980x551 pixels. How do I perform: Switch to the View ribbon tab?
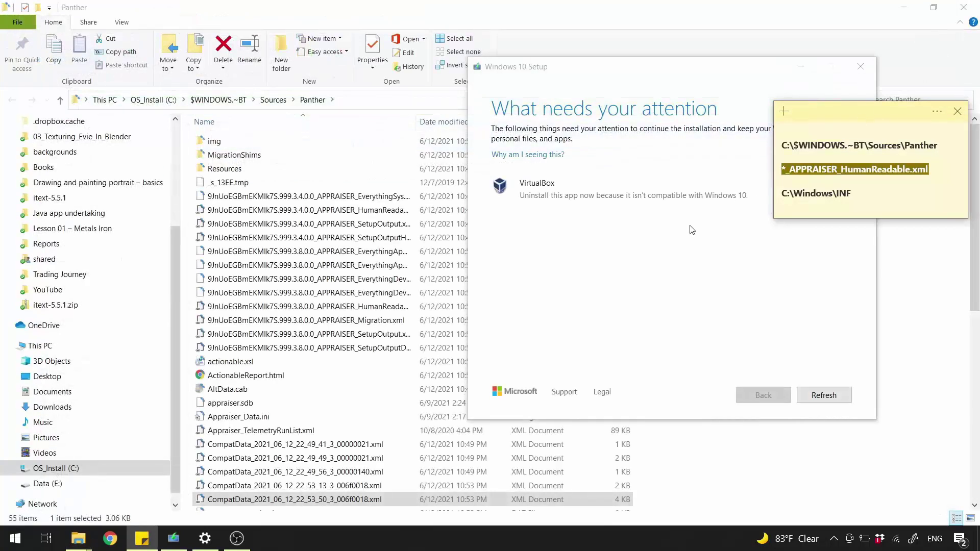[x=121, y=22]
